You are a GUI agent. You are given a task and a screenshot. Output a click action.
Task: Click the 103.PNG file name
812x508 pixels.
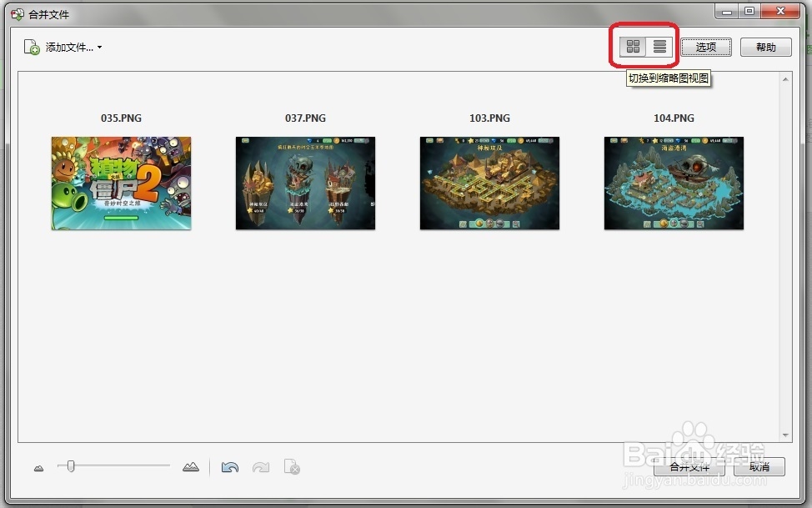coord(489,118)
